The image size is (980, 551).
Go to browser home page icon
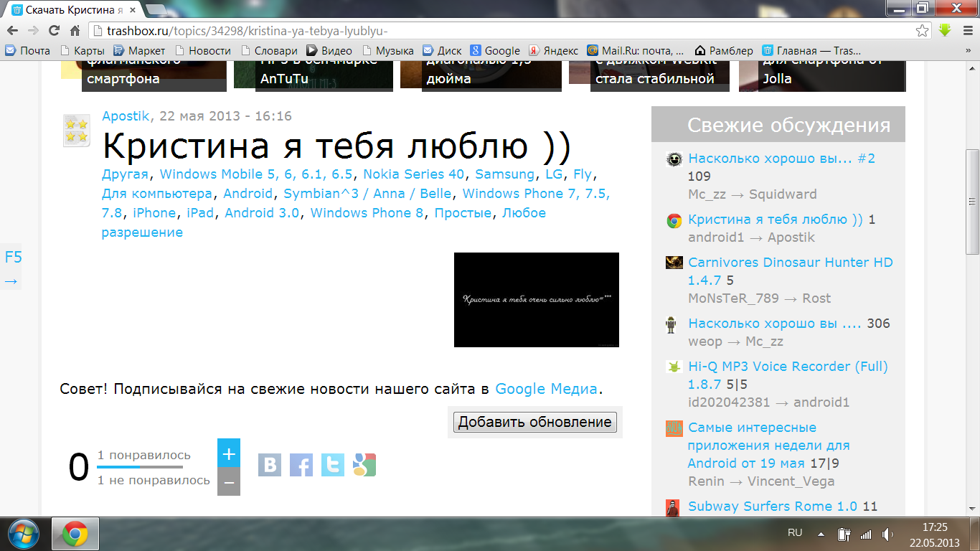75,31
